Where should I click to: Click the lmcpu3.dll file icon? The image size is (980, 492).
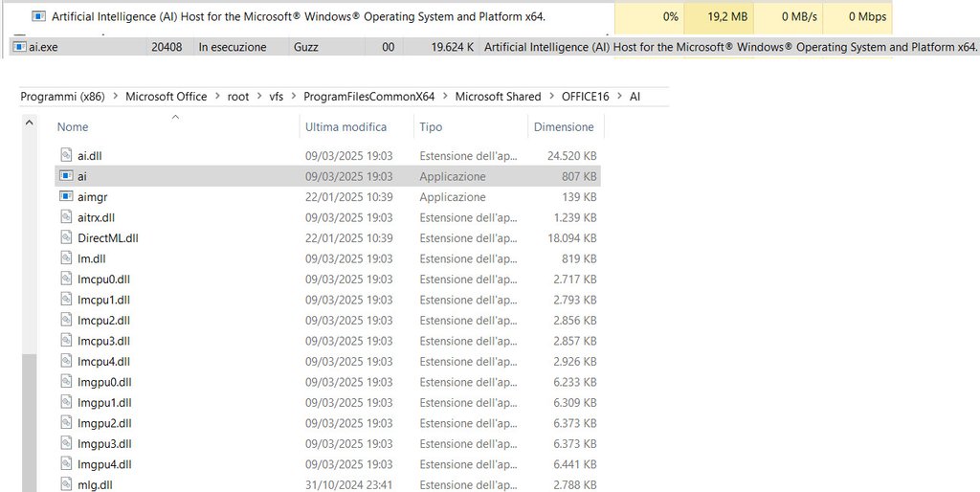pyautogui.click(x=66, y=342)
